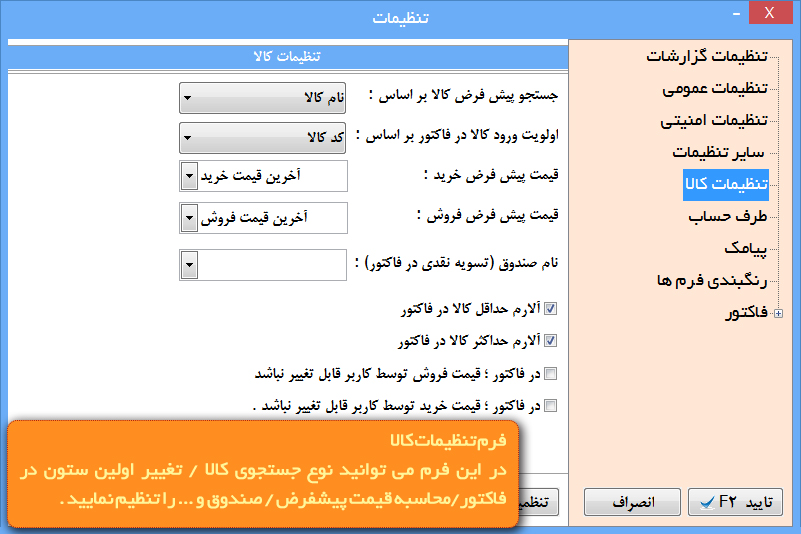Open the قیمت پیش فرض فروش dropdown arrow
Image resolution: width=801 pixels, height=534 pixels.
[189, 217]
